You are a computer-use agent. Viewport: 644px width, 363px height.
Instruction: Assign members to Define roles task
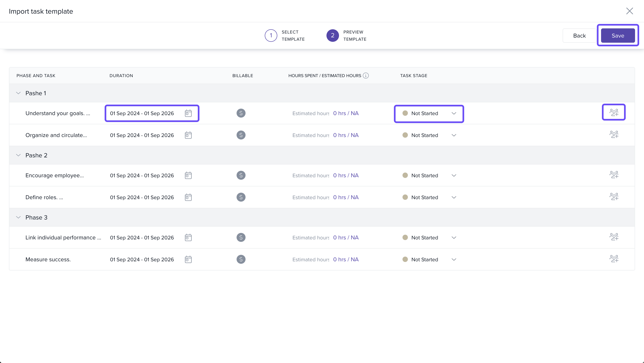point(614,197)
